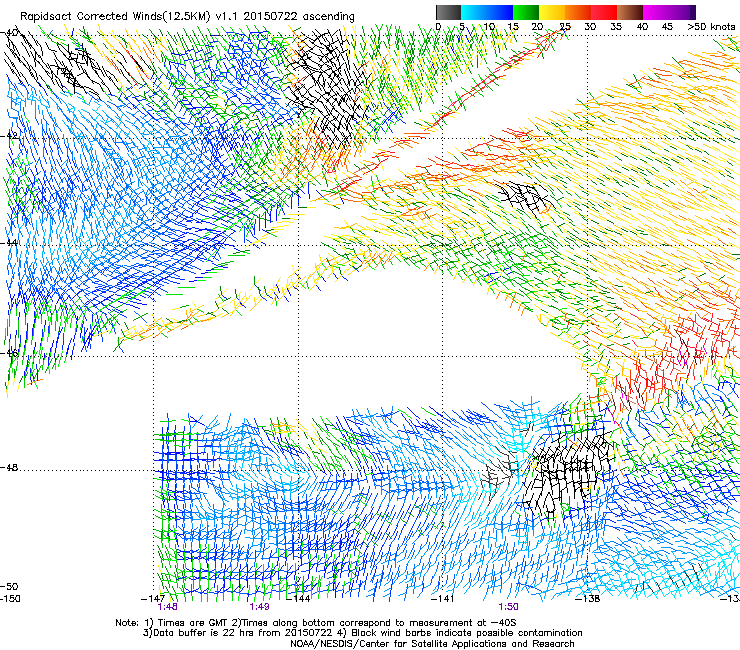
Task: Click the magenta-purple 40–50 knots legend swatch
Action: click(x=669, y=12)
